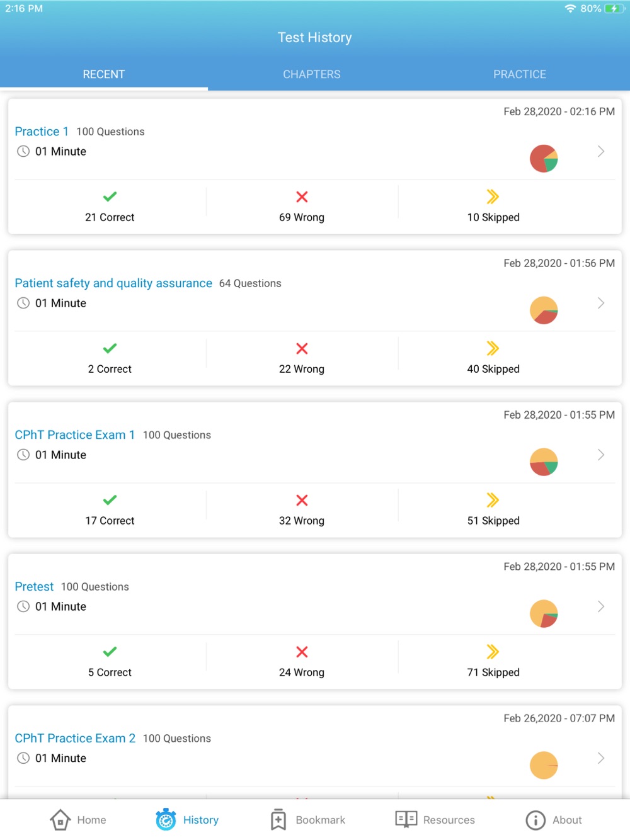Screen dimensions: 630x840
Task: Expand Pretest result chevron
Action: click(x=601, y=606)
